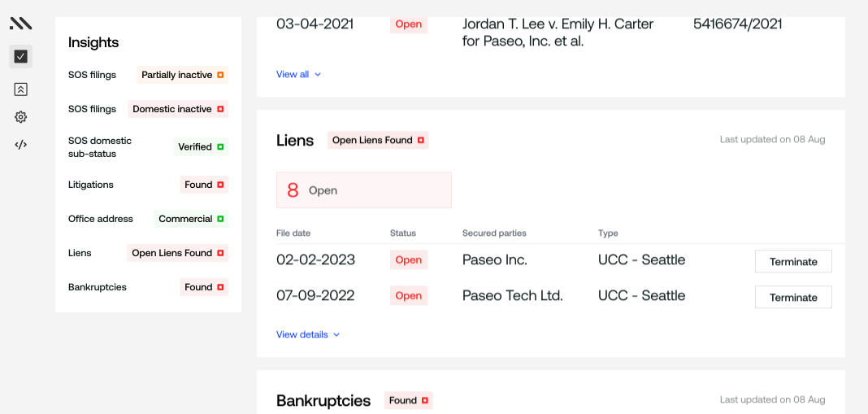
Task: Open the checkmark tasks sidebar icon
Action: coord(21,56)
